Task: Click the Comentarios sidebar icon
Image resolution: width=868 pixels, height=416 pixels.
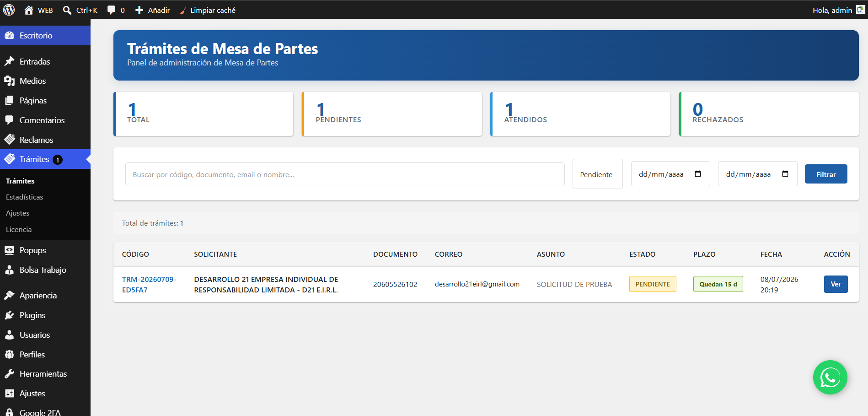Action: click(10, 120)
